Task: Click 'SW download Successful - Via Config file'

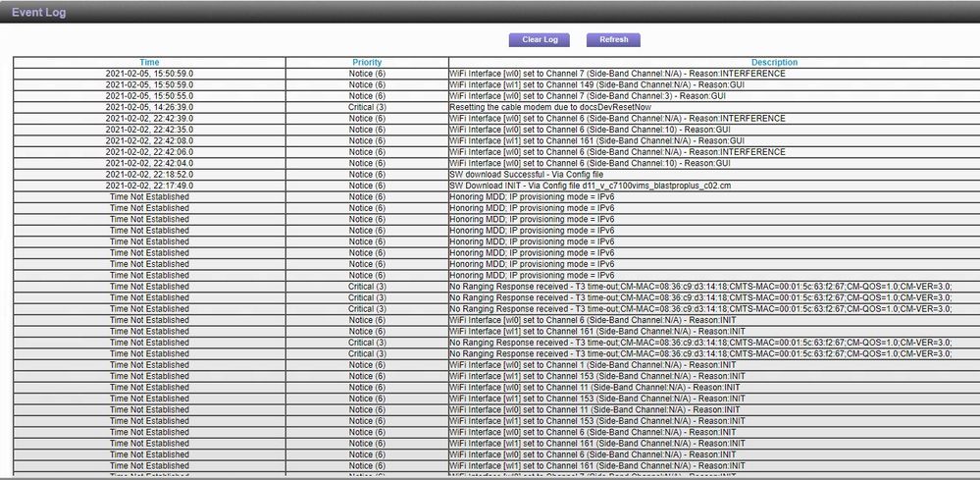Action: pos(526,175)
